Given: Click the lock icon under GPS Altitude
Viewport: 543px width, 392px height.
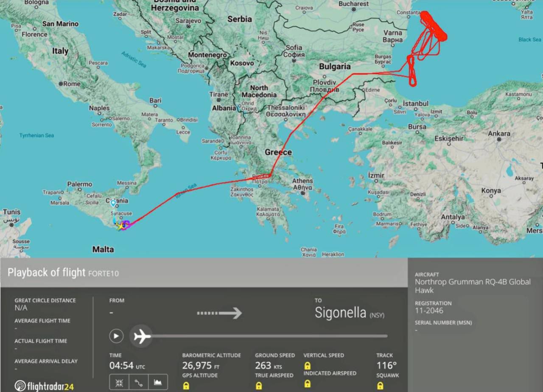Looking at the screenshot, I should [186, 386].
